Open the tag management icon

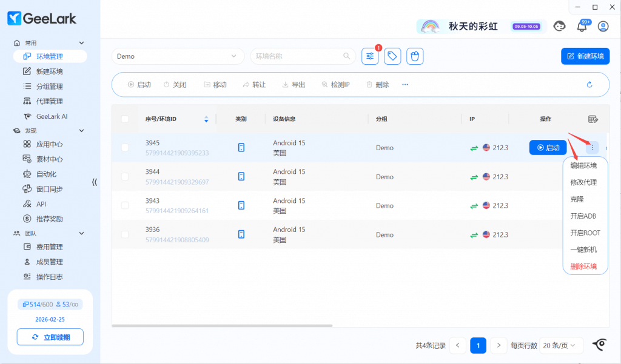392,56
